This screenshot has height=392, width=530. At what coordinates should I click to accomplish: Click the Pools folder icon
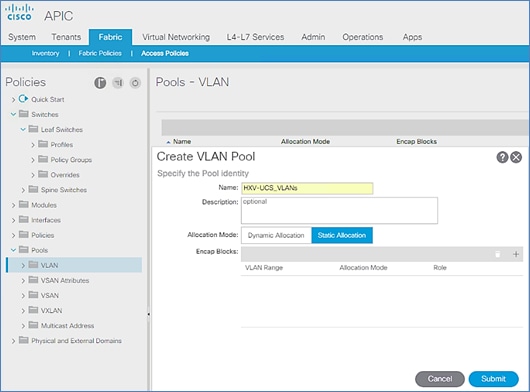pyautogui.click(x=24, y=249)
